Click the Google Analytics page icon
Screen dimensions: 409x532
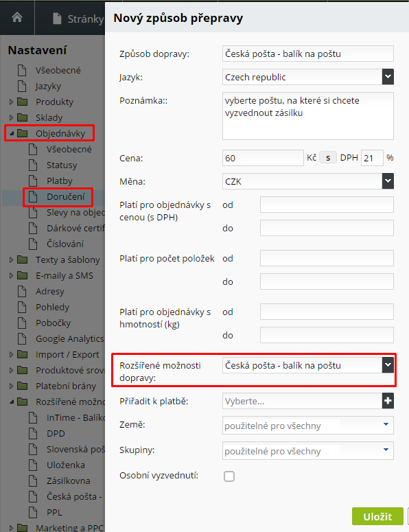point(22,338)
